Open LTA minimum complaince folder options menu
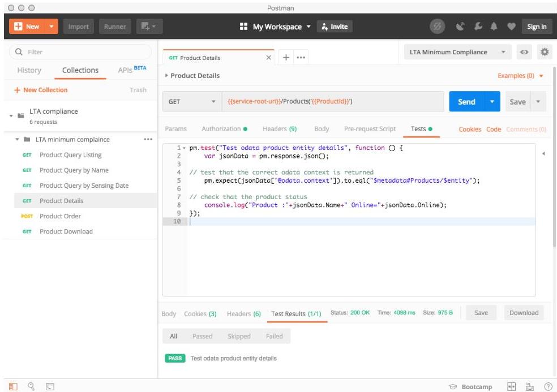This screenshot has width=557, height=392. [148, 139]
